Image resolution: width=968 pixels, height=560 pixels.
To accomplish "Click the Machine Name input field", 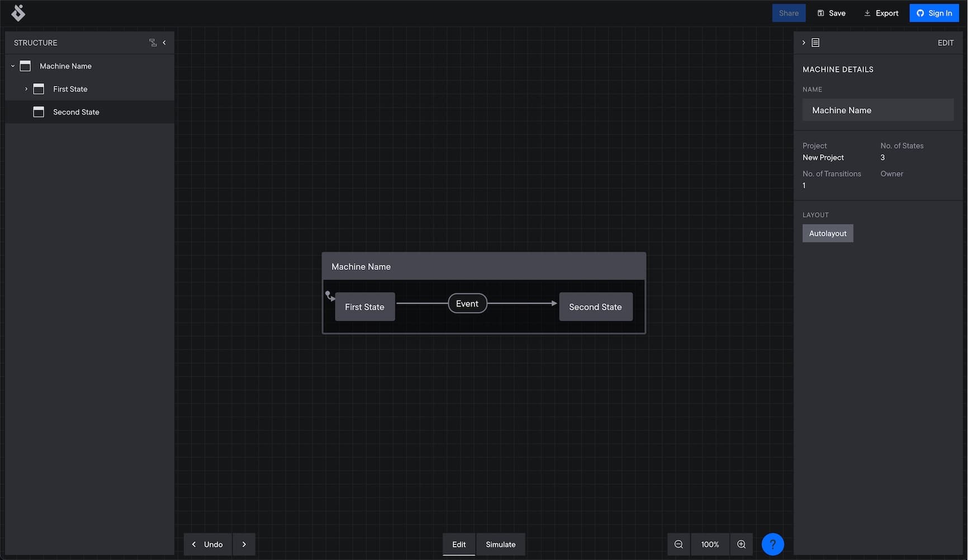I will tap(878, 110).
